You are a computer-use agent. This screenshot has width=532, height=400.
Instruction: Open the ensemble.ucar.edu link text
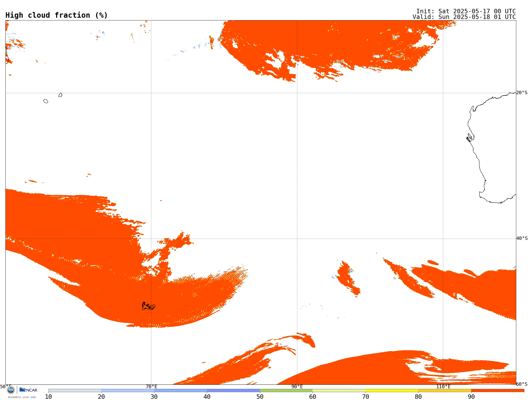point(22,397)
